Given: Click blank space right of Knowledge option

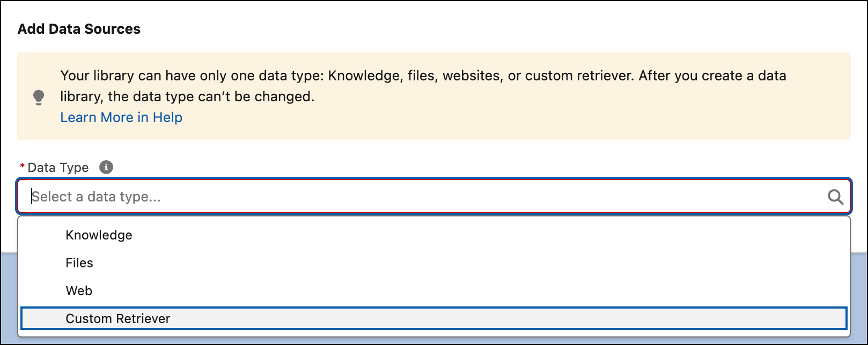Looking at the screenshot, I should [483, 235].
